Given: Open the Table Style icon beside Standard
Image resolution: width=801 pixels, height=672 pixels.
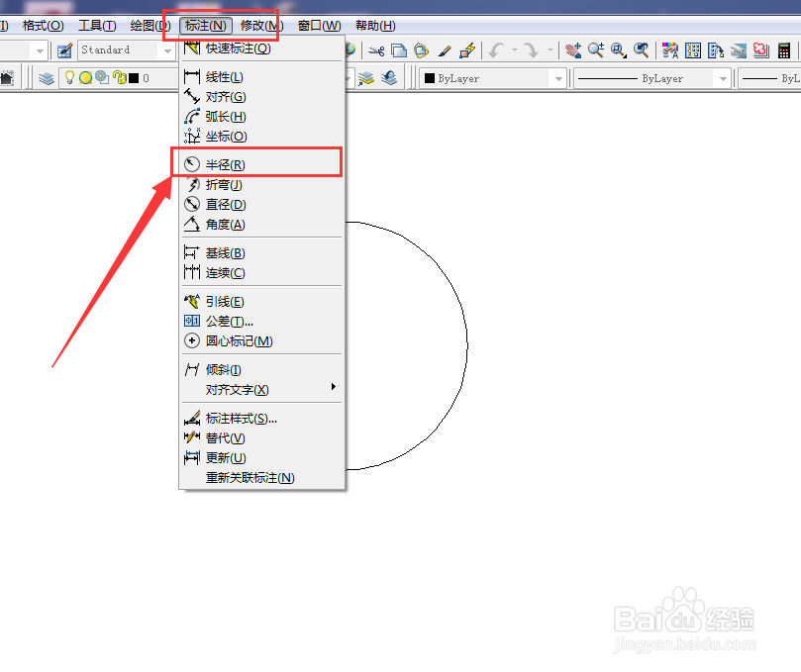Looking at the screenshot, I should coord(65,50).
